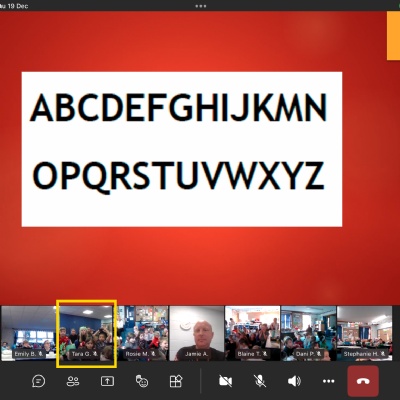
Task: Open the reactions emoji icon
Action: tap(142, 381)
